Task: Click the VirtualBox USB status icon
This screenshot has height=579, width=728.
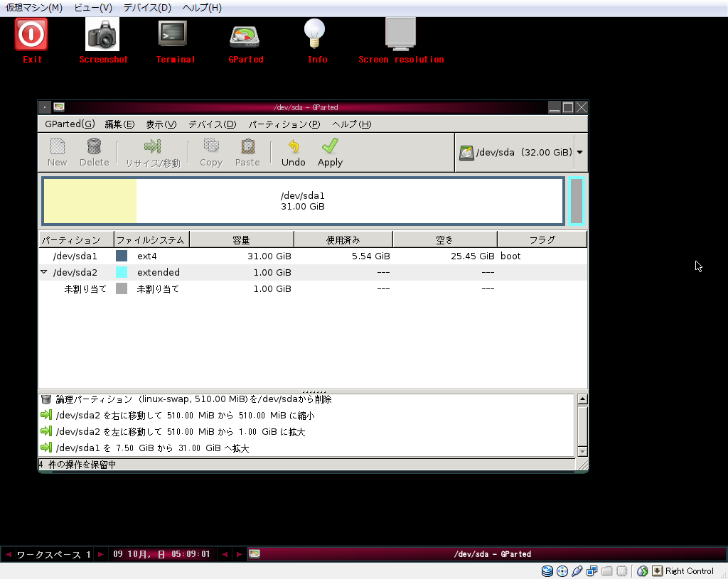Action: point(577,571)
